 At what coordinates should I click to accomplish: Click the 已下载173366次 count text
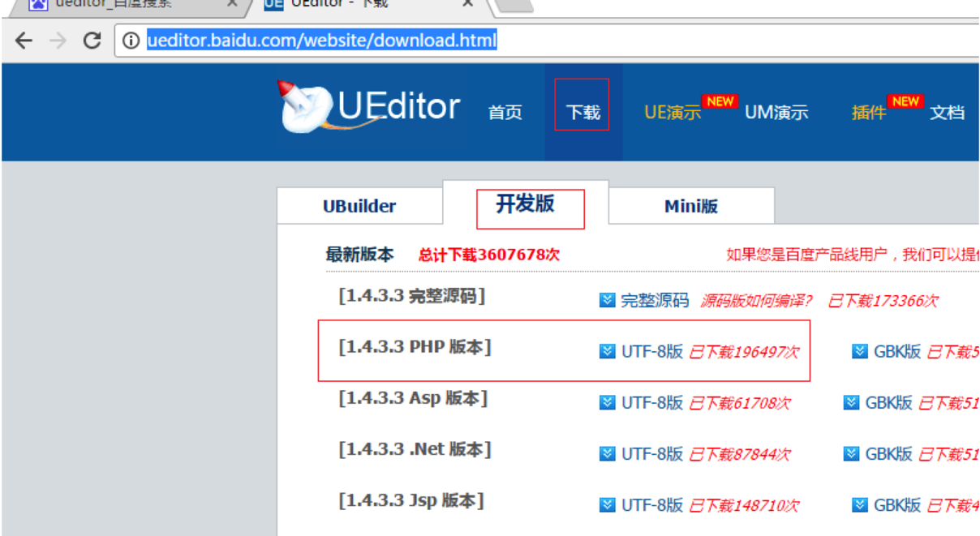point(883,301)
